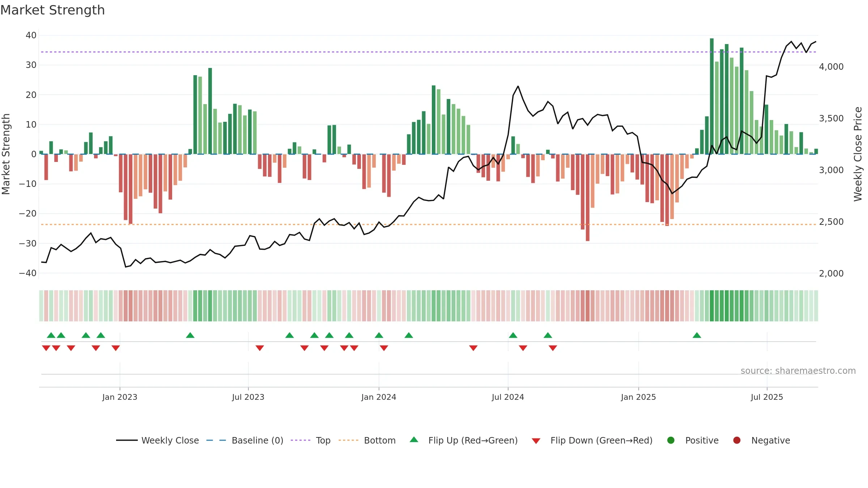
Task: Click the Jul 2025 x-axis label
Action: [x=767, y=397]
